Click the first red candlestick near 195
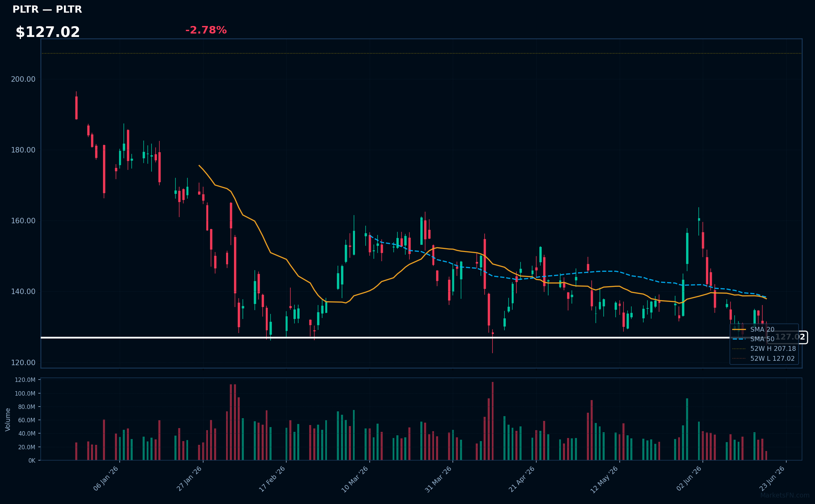This screenshot has width=815, height=504. (x=76, y=105)
